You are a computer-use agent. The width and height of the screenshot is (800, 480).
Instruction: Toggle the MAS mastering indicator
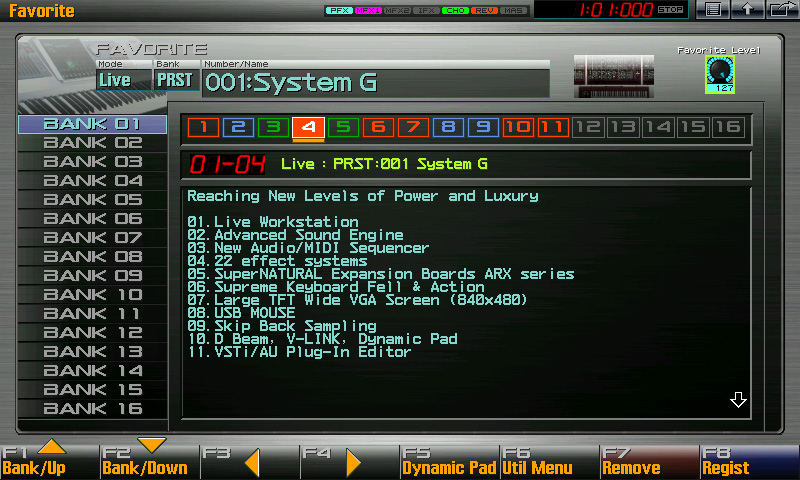(513, 10)
